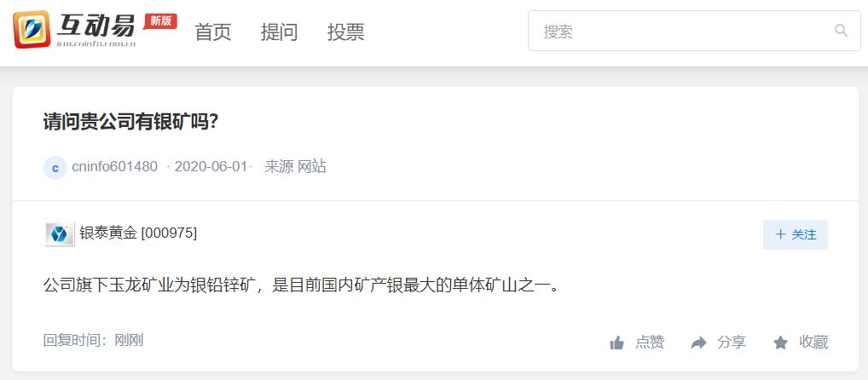868x380 pixels.
Task: Open the 投票 menu item
Action: point(345,32)
